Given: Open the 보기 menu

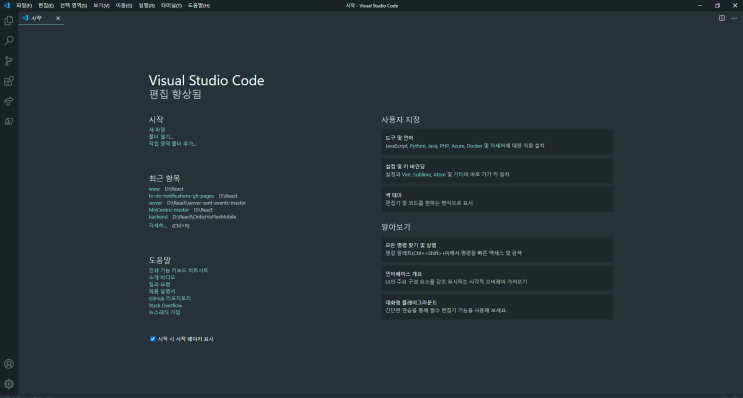Looking at the screenshot, I should 101,6.
